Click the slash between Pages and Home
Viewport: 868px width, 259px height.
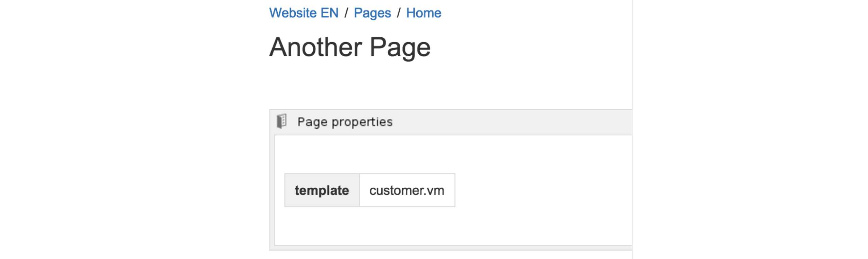click(399, 13)
